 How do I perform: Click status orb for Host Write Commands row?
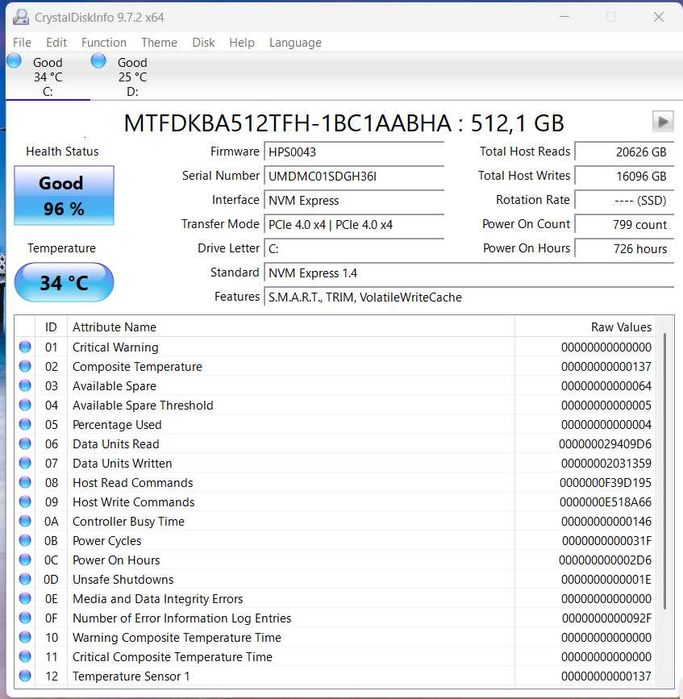tap(25, 502)
